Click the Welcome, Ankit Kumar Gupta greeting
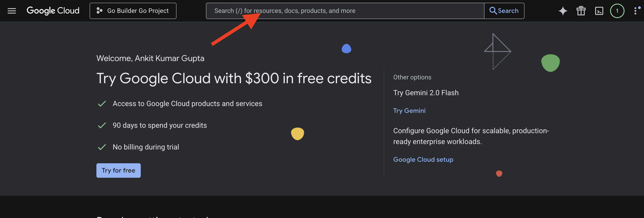The image size is (644, 218). click(x=150, y=58)
